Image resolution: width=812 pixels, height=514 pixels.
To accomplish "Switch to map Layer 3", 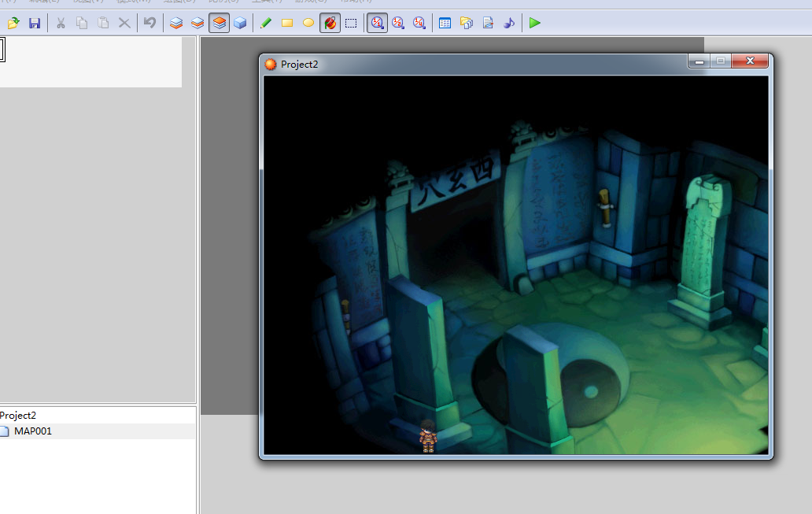I will click(x=219, y=23).
